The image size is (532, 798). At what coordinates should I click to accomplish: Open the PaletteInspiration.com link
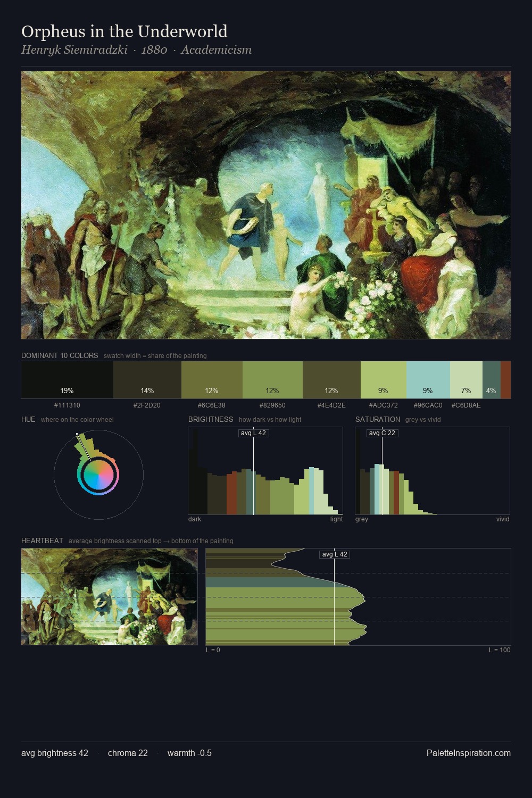pos(469,753)
